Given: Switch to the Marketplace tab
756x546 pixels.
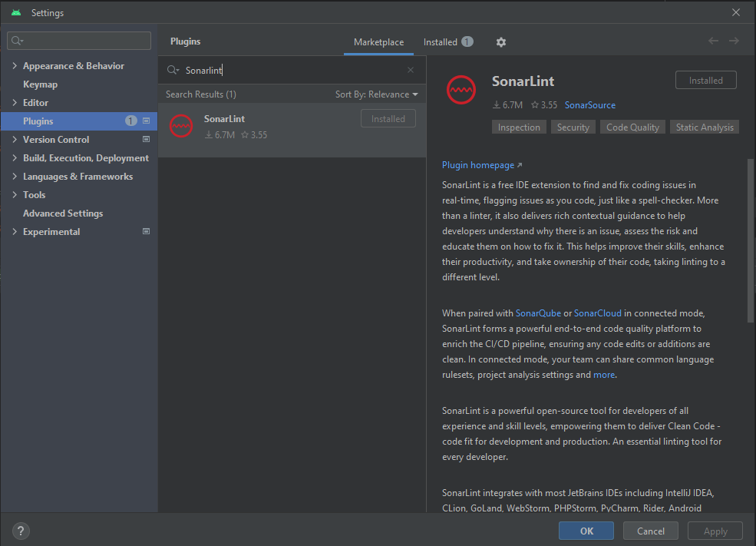Looking at the screenshot, I should (x=378, y=42).
